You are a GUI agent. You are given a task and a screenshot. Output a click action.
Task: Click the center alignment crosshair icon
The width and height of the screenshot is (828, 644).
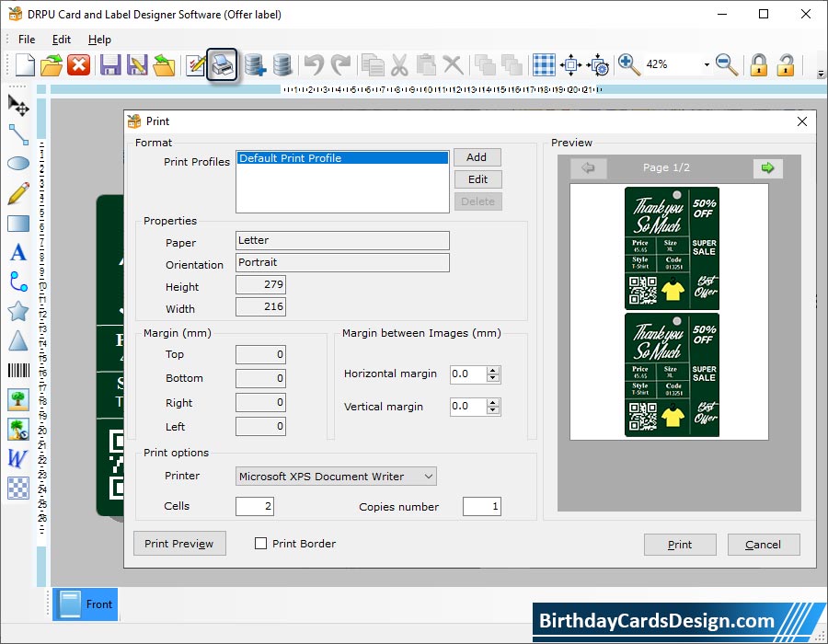pyautogui.click(x=570, y=65)
